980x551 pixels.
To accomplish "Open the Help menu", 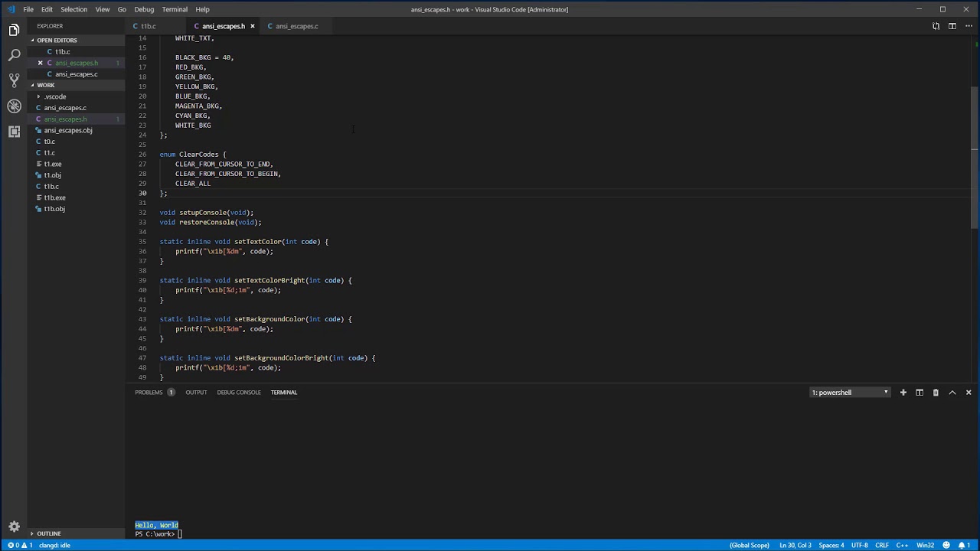I will (202, 9).
